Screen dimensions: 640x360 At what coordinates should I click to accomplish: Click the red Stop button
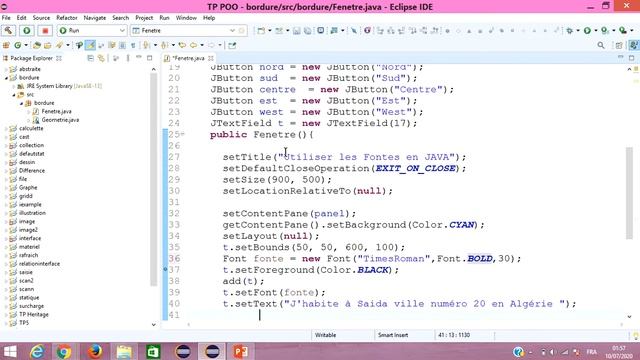coord(45,31)
